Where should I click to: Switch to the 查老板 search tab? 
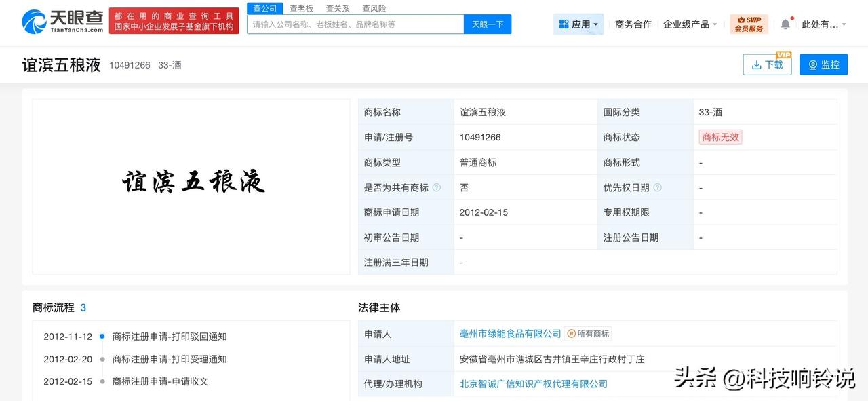299,8
